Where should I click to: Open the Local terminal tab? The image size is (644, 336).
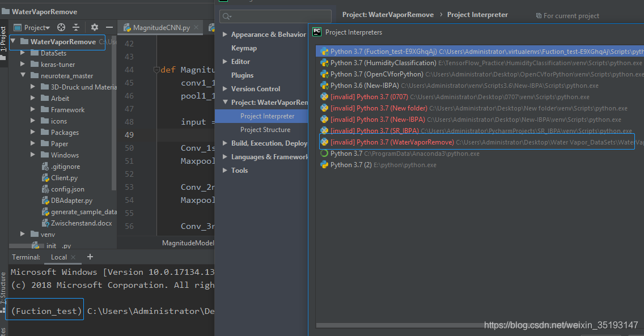coord(59,257)
